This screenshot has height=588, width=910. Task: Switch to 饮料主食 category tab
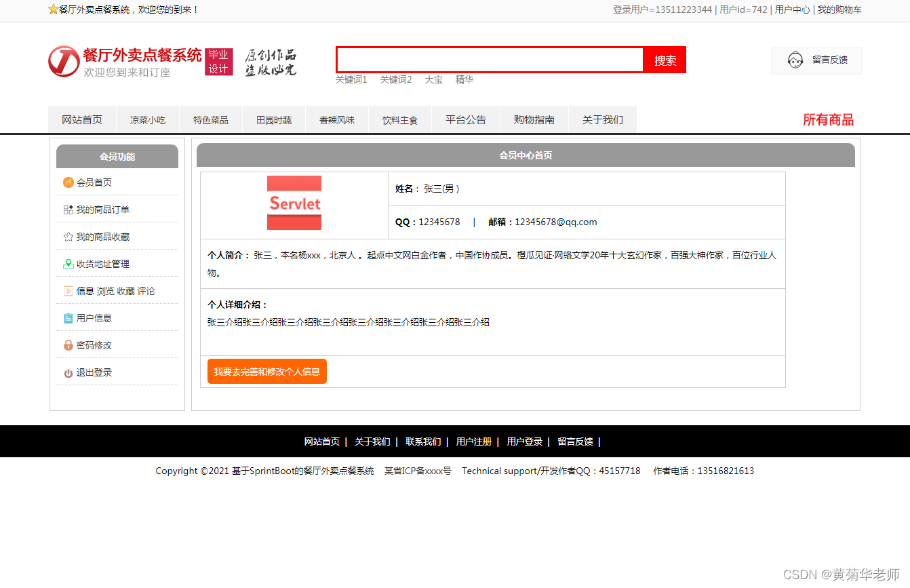click(x=399, y=119)
